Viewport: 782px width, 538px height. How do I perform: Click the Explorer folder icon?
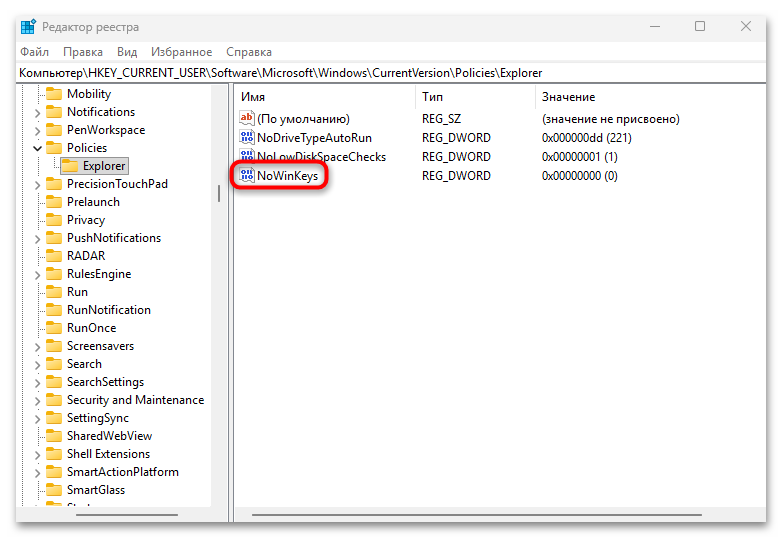70,166
